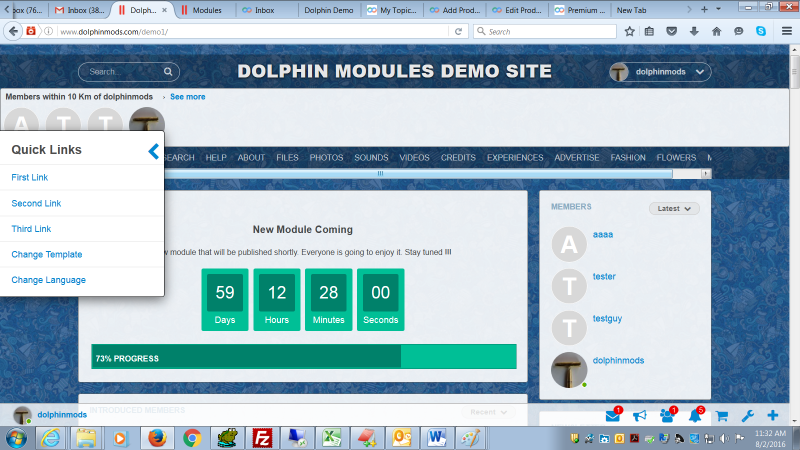Click the page vertical scrollbar thumb

coord(794,71)
